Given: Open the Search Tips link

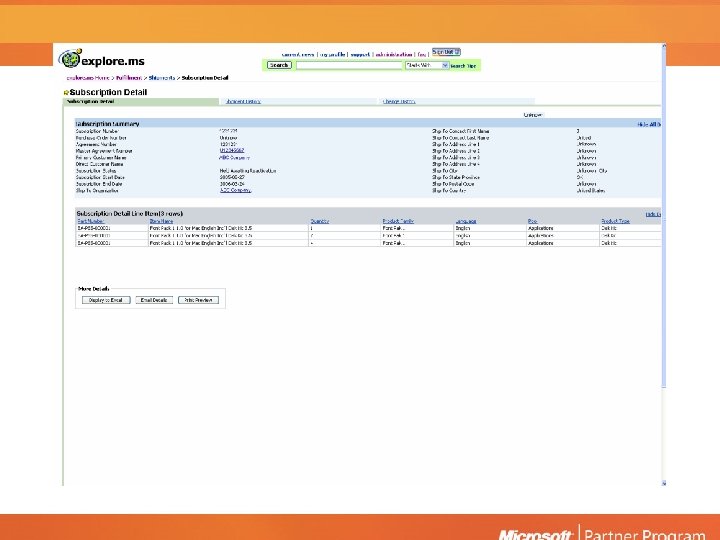Looking at the screenshot, I should [x=463, y=66].
